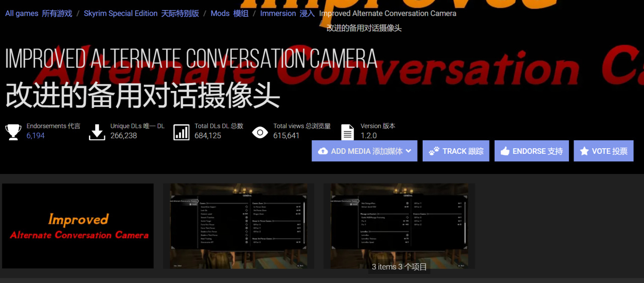Click the thumbs-up icon on Endorse button
This screenshot has width=644, height=283.
point(505,151)
